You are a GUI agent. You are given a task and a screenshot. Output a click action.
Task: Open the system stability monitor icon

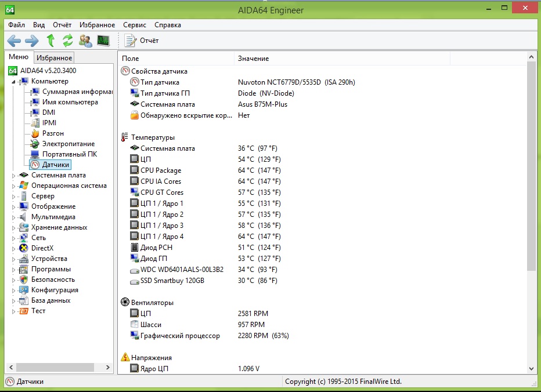coord(103,41)
